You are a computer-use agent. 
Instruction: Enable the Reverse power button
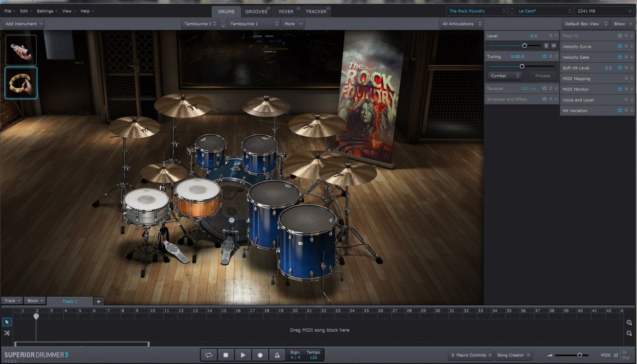(544, 88)
